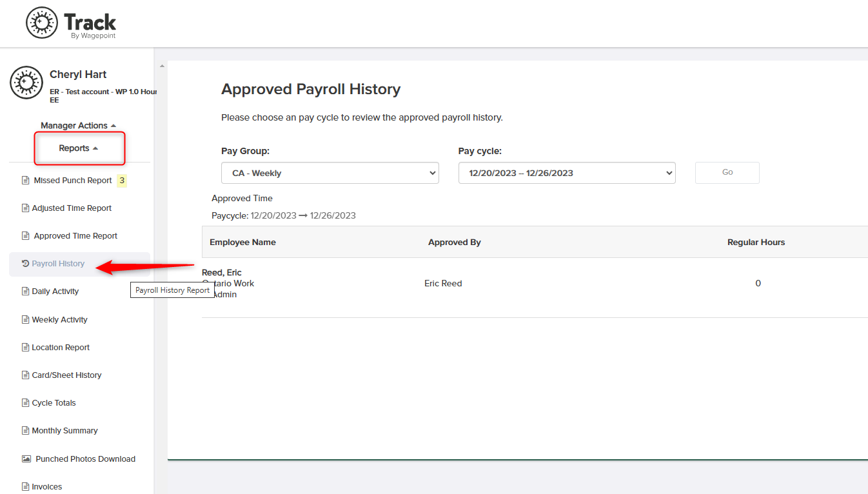Click the yellow badge showing 3
The height and width of the screenshot is (494, 868).
(x=122, y=181)
